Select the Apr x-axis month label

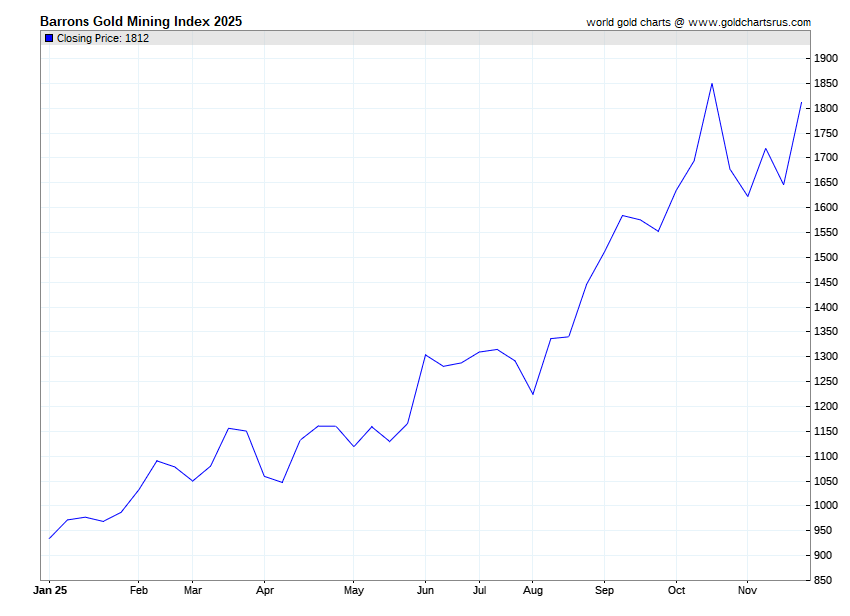click(x=264, y=590)
